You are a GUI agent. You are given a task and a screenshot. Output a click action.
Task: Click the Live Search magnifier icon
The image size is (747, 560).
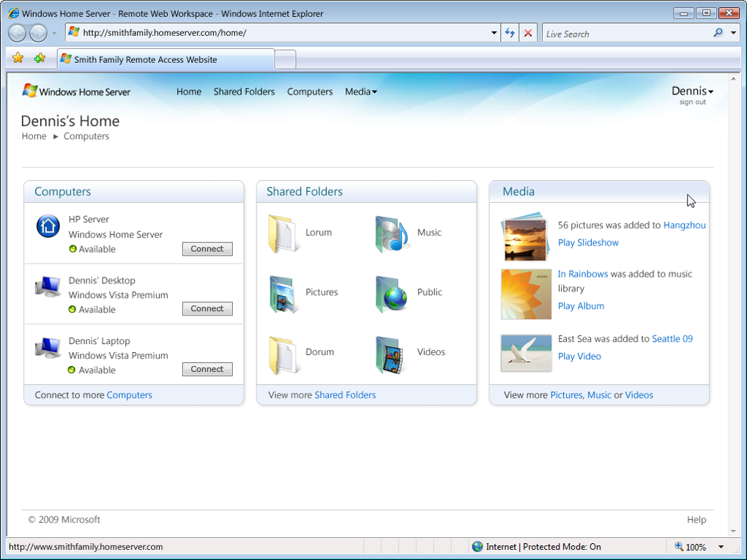pos(718,33)
